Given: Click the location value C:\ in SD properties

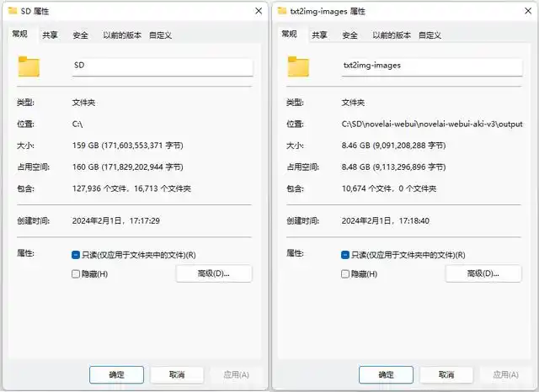Looking at the screenshot, I should [77, 124].
